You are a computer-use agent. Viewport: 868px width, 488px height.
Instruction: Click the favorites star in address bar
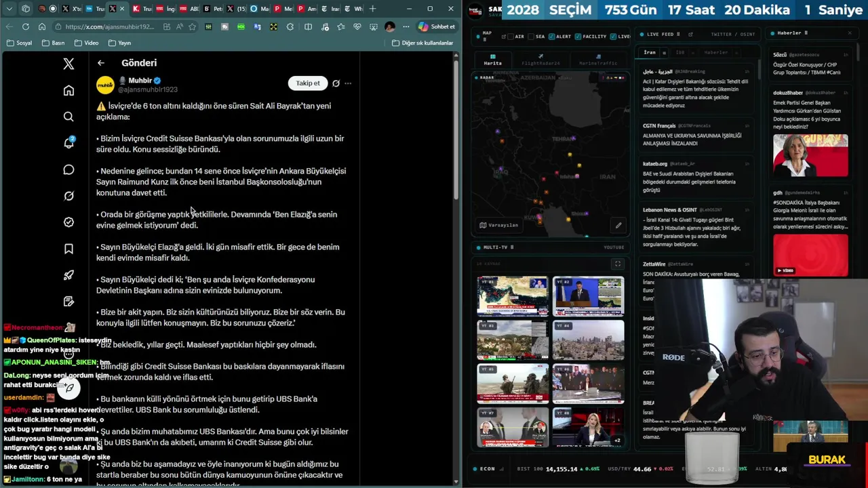pos(193,26)
